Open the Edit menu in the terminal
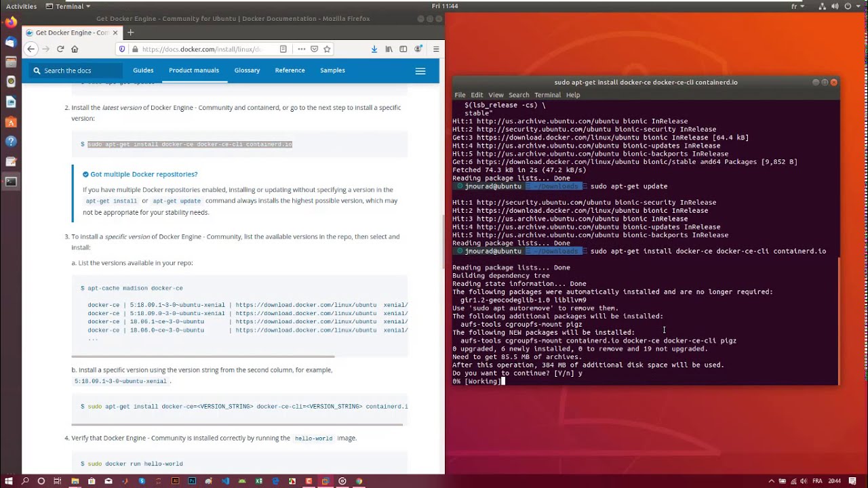 click(x=477, y=95)
